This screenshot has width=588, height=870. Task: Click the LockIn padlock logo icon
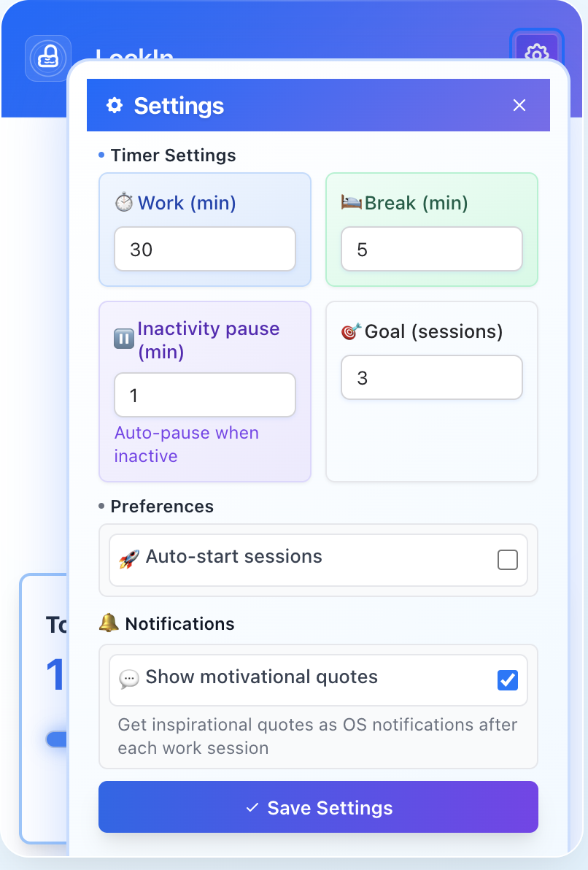(48, 58)
